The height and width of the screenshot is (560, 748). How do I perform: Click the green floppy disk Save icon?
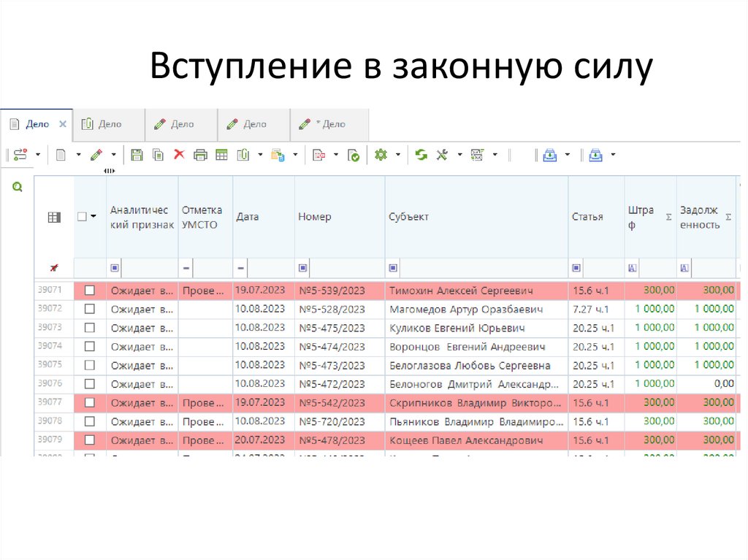pyautogui.click(x=137, y=155)
